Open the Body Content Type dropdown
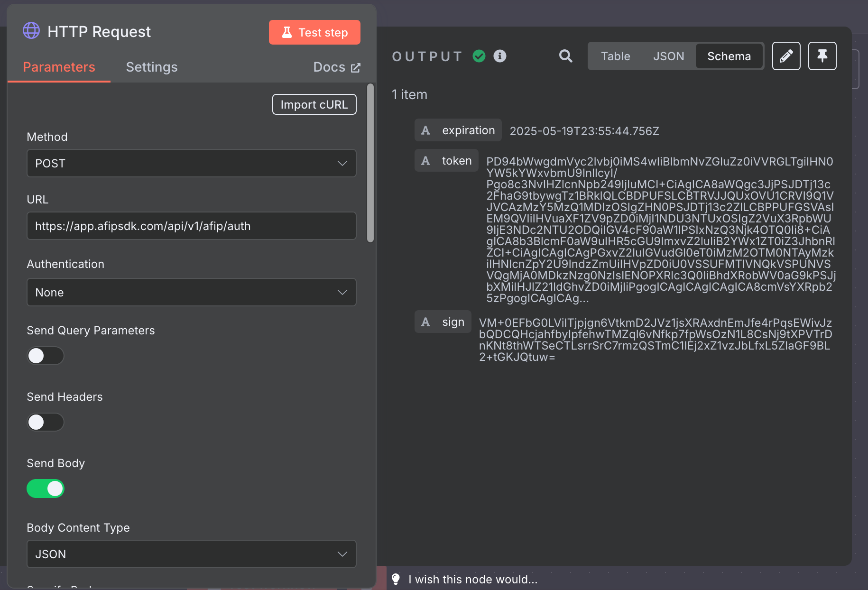 point(191,554)
